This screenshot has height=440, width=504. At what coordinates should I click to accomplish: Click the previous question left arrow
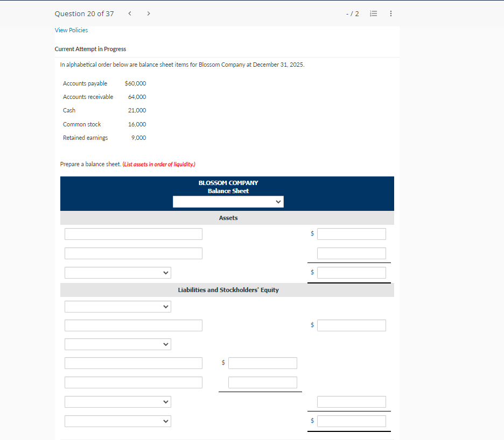pos(129,13)
